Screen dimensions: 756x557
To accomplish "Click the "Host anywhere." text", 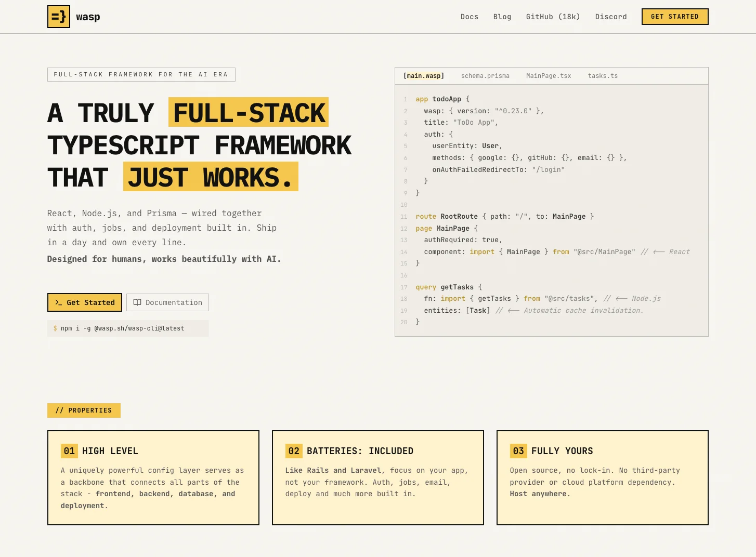I will click(x=540, y=494).
